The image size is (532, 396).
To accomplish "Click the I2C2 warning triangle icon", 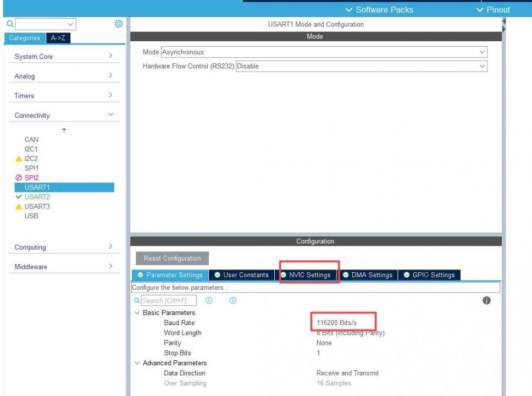I will pyautogui.click(x=19, y=158).
